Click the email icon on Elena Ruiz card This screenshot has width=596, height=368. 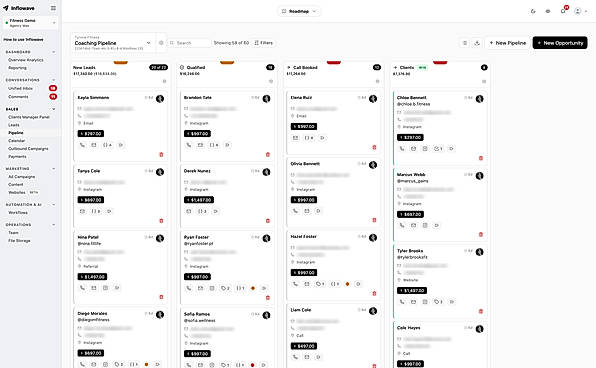(x=295, y=138)
